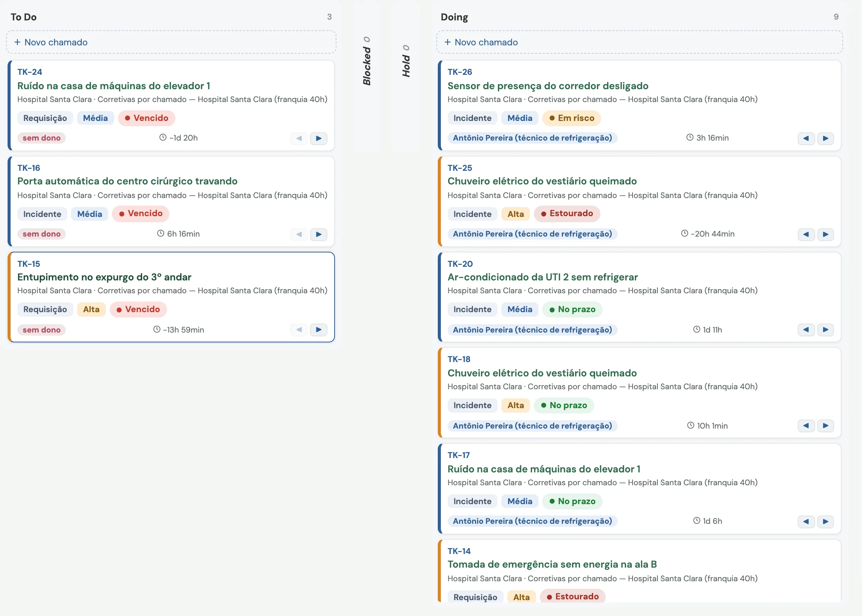Advance TK-15 using right arrow

318,330
